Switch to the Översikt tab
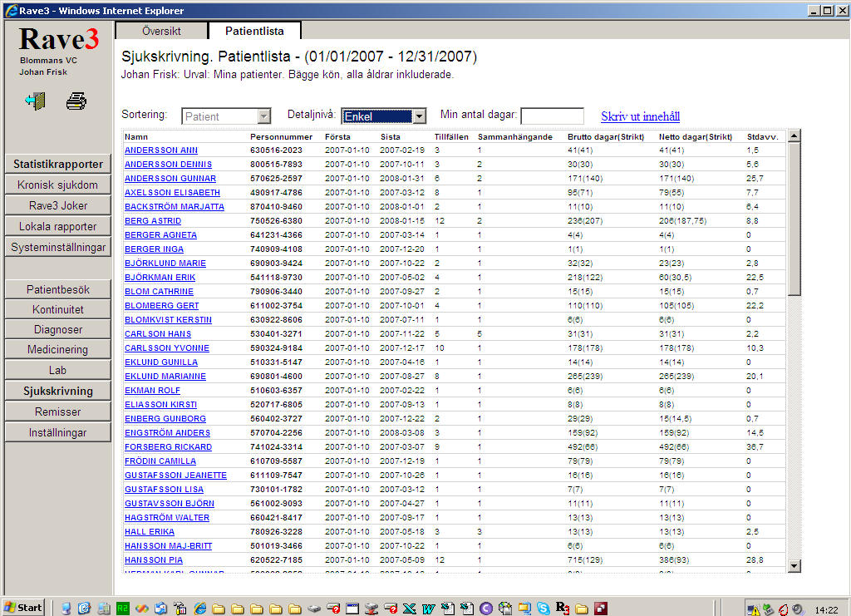 pos(161,31)
